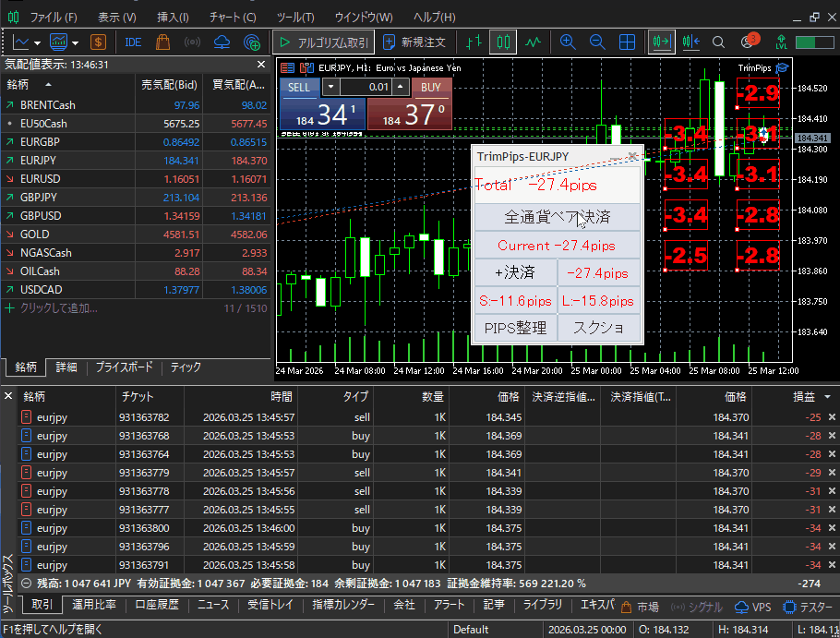Select the line chart icon
This screenshot has height=638, width=840.
[534, 42]
